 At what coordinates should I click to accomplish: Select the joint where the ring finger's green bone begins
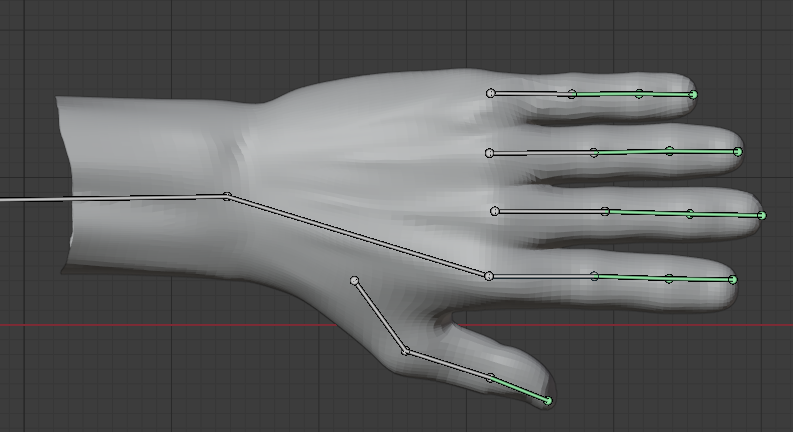tap(594, 152)
